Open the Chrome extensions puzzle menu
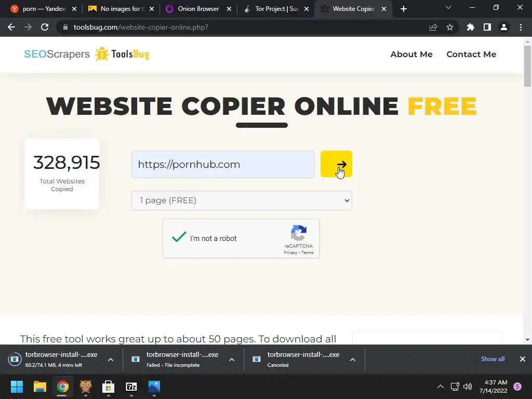This screenshot has height=399, width=532. point(470,27)
